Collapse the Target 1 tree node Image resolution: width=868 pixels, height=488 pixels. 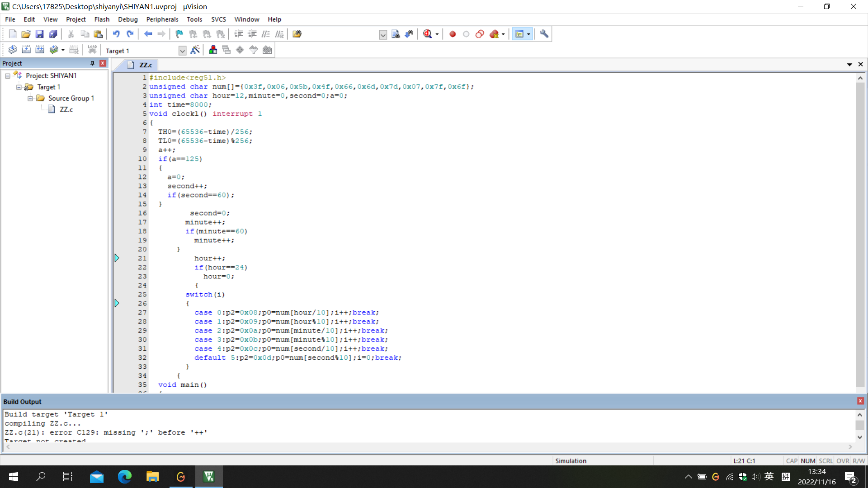tap(19, 87)
